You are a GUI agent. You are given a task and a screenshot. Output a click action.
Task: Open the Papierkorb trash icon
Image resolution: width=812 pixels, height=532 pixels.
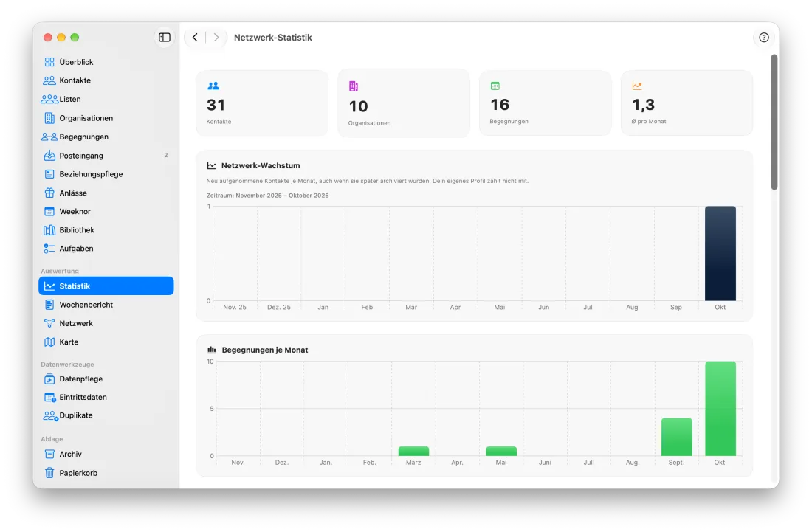(49, 473)
